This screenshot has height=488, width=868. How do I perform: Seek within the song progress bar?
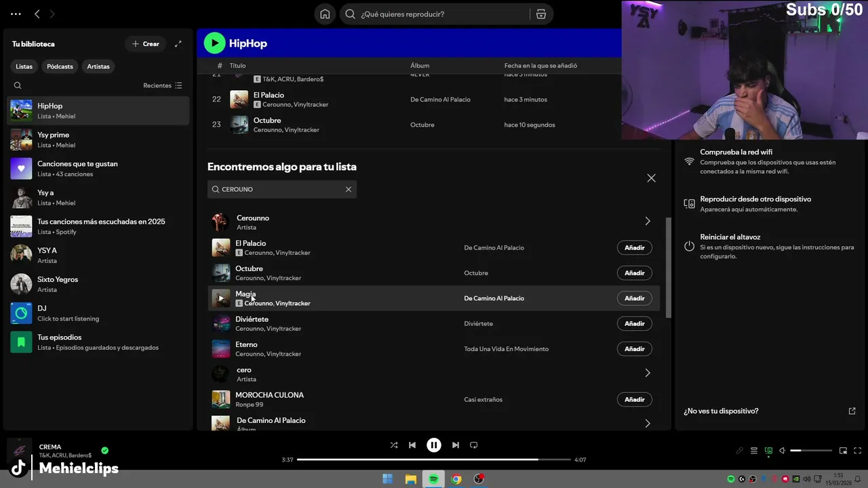tap(434, 460)
